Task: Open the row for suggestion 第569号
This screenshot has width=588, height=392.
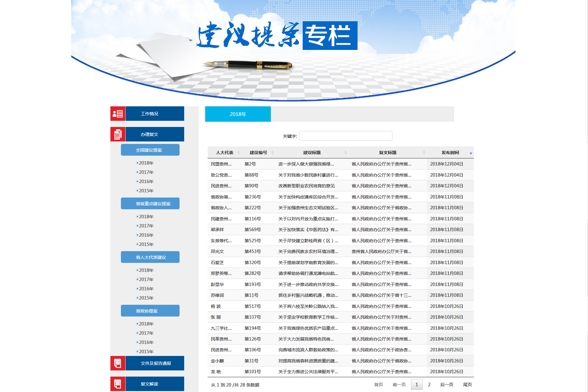Action: (x=253, y=230)
